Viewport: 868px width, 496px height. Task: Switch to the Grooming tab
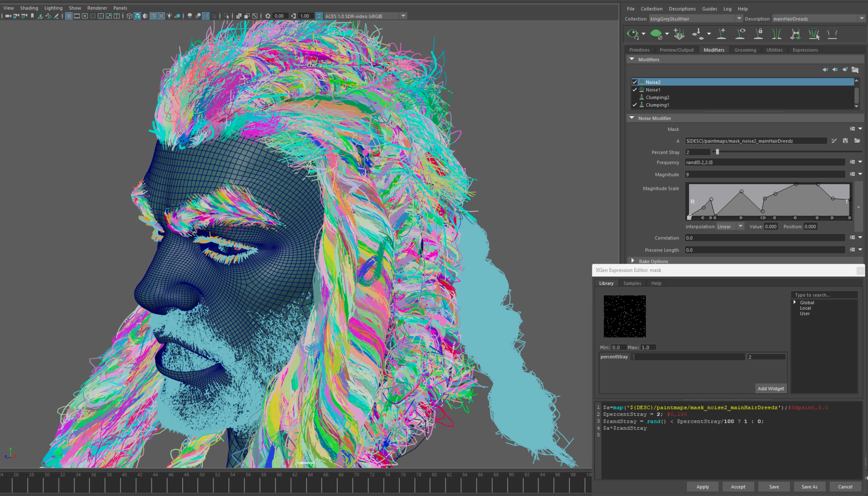pos(745,49)
